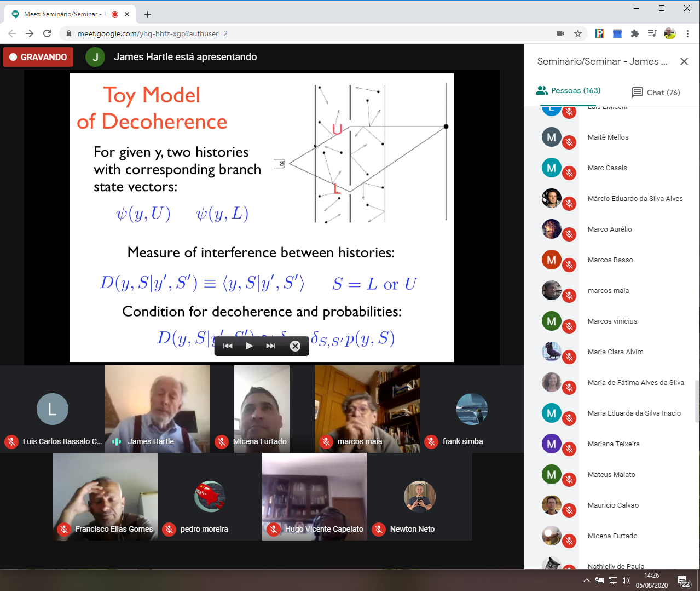Close the Meet Seminário/Seminar tab
This screenshot has width=700, height=592.
click(128, 14)
